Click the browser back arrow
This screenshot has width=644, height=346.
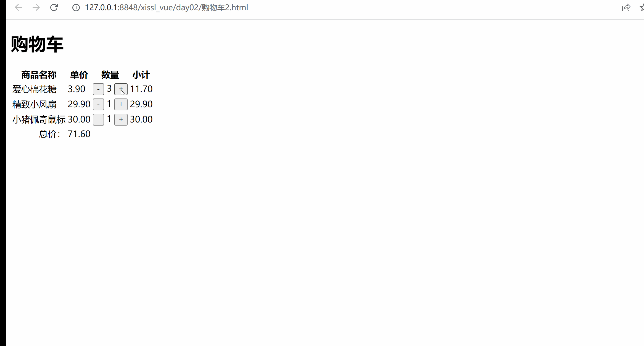click(x=19, y=7)
